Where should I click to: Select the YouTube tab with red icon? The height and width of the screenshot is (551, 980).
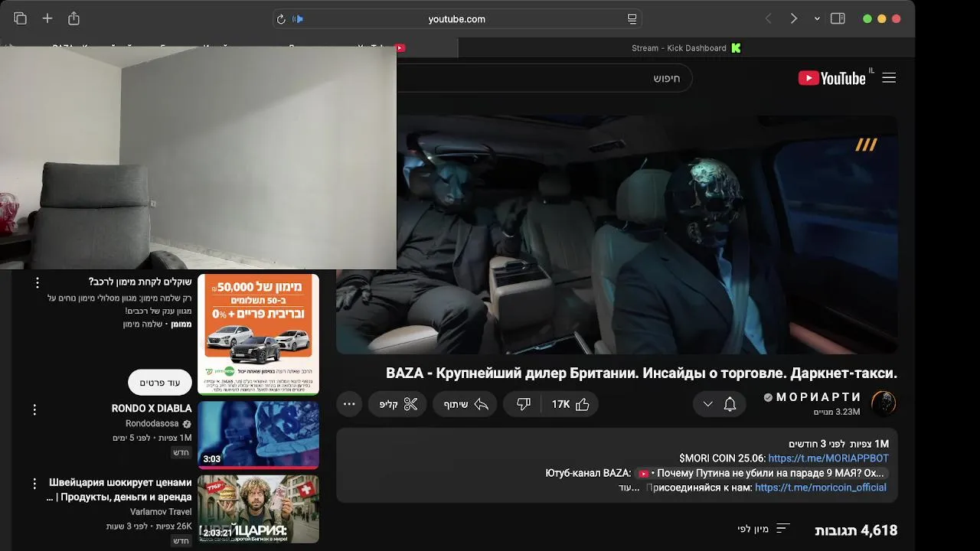pyautogui.click(x=400, y=47)
